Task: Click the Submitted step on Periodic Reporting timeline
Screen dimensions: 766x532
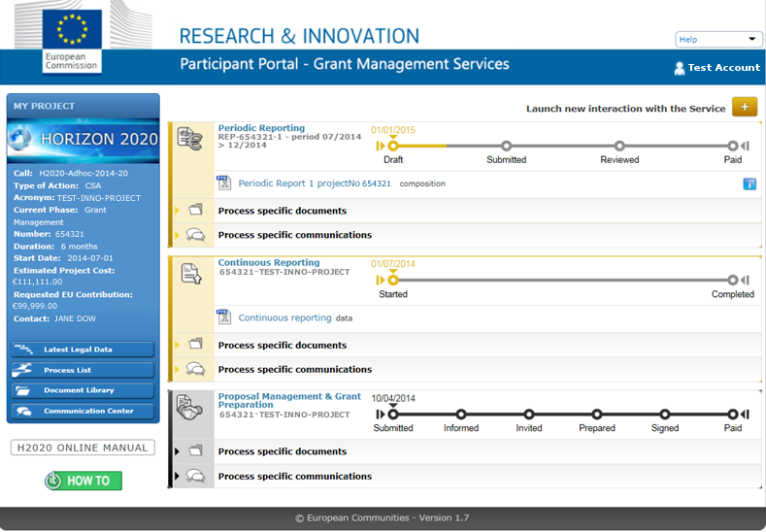Action: (x=506, y=146)
